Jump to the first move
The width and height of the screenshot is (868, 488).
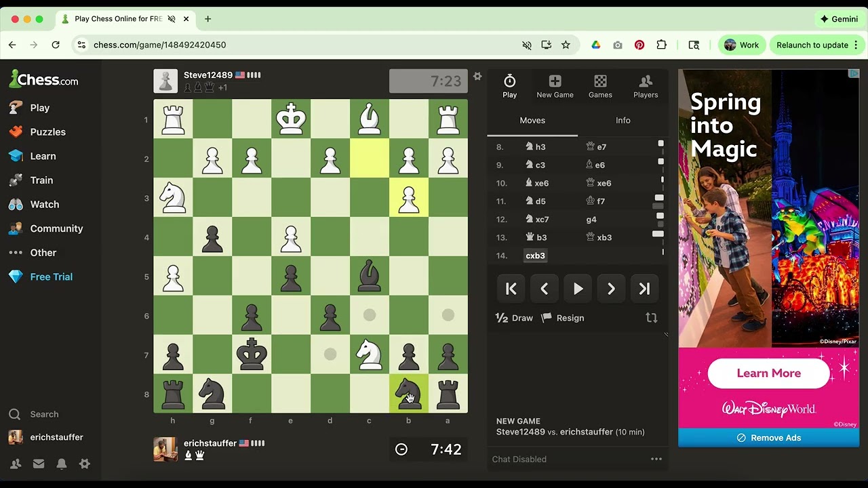(511, 289)
